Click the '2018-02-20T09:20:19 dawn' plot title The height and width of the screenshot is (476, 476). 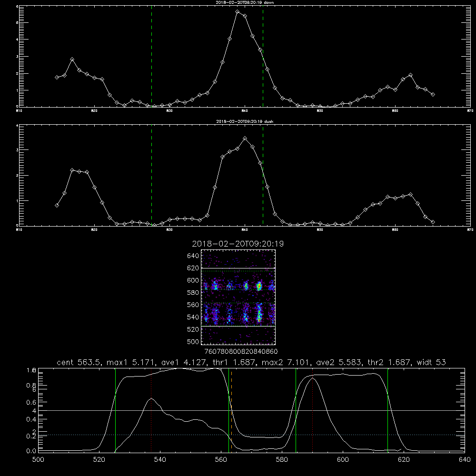[245, 2]
